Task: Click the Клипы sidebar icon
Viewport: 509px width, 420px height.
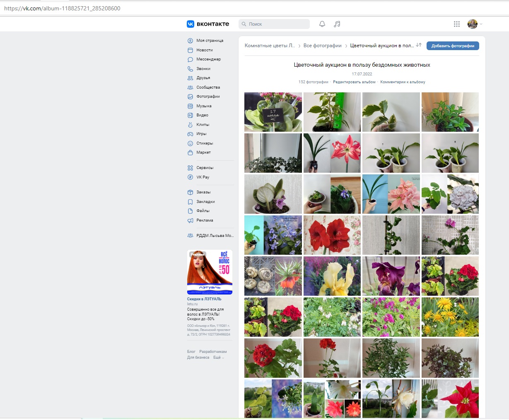Action: click(x=191, y=125)
